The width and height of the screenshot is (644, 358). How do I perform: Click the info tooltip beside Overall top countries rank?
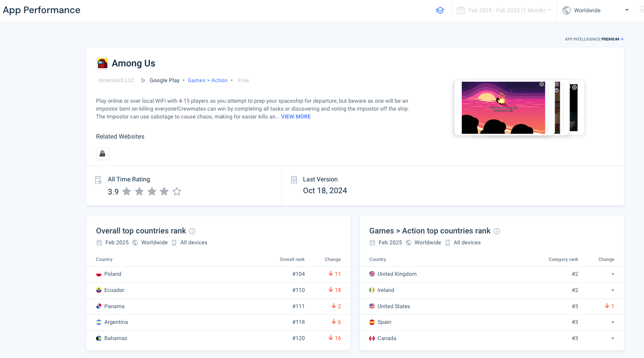click(x=193, y=231)
